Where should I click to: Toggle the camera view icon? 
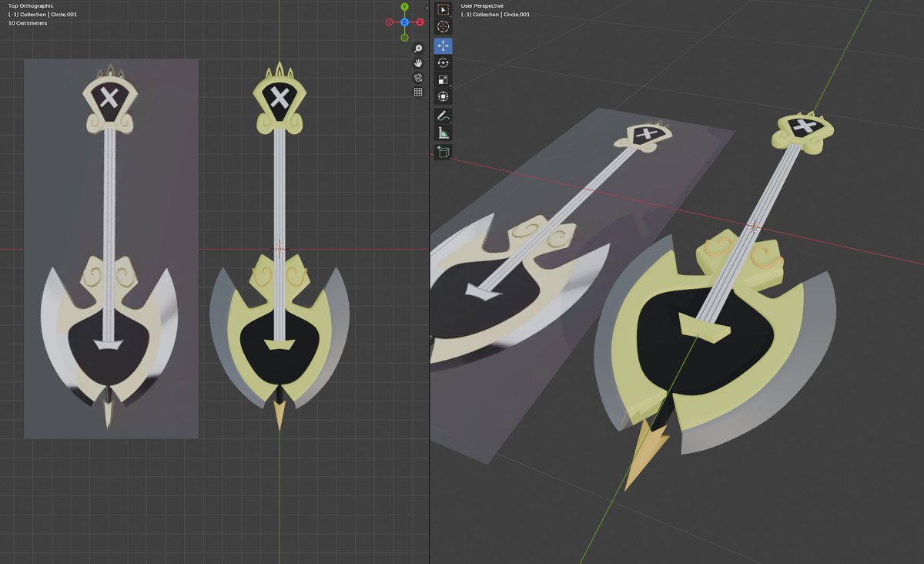click(x=418, y=78)
